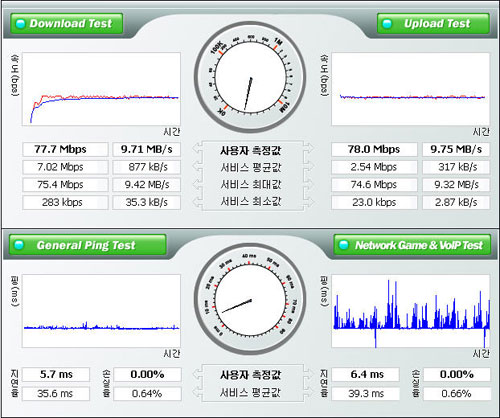Select the 283 kbps value
Screen dimensions: 500x418
coord(65,202)
